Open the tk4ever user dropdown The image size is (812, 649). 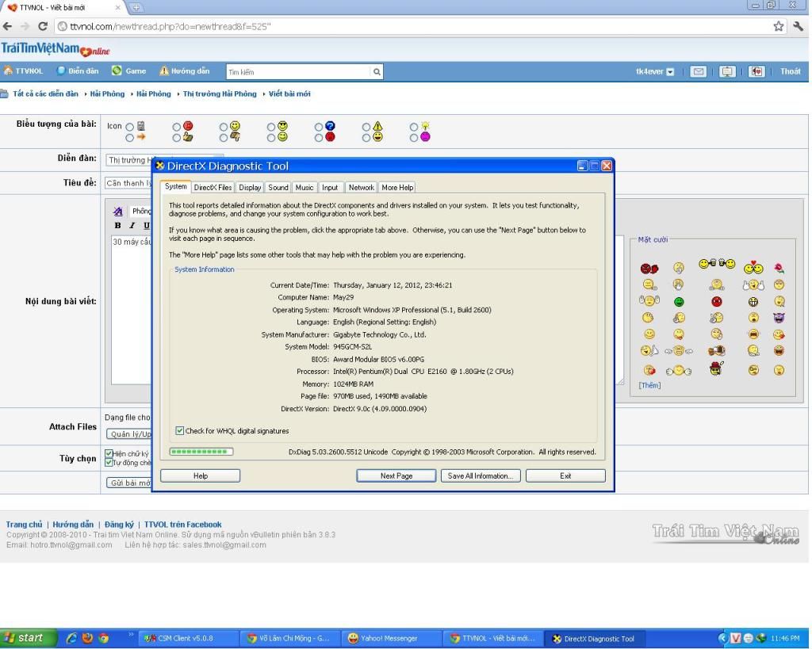pos(670,72)
